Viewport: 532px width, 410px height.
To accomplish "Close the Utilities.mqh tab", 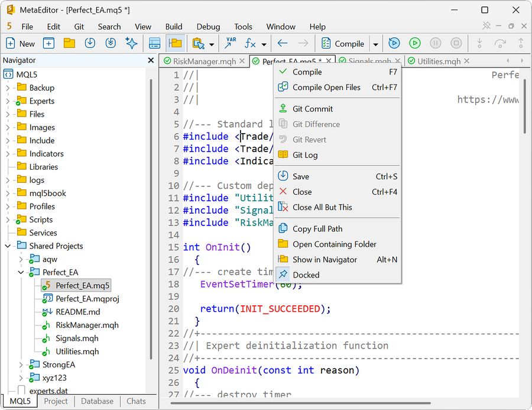I will pos(467,61).
